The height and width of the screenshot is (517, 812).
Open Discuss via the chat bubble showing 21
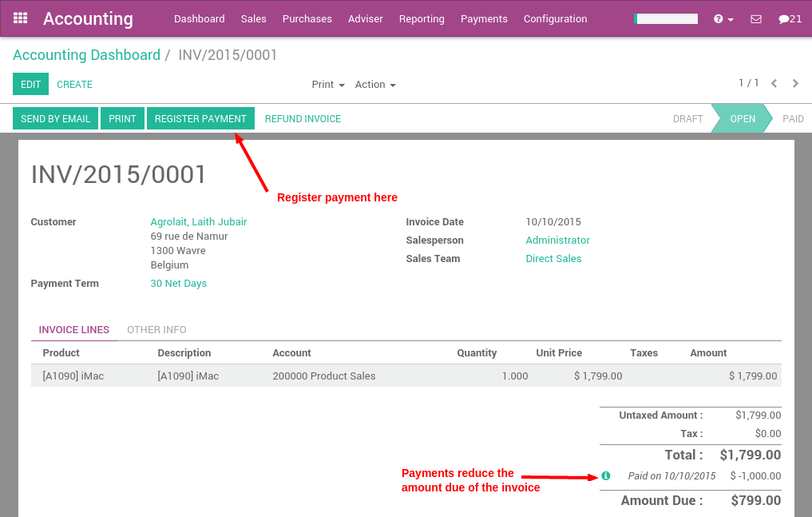(790, 18)
